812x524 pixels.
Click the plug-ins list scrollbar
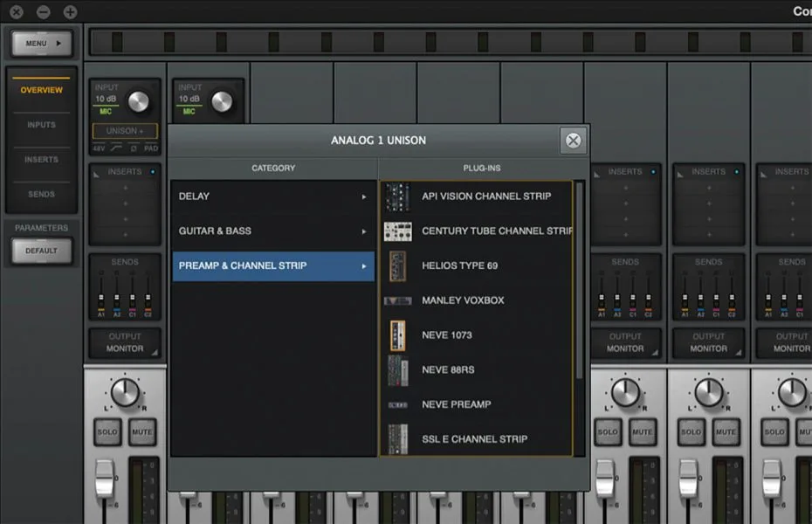580,279
